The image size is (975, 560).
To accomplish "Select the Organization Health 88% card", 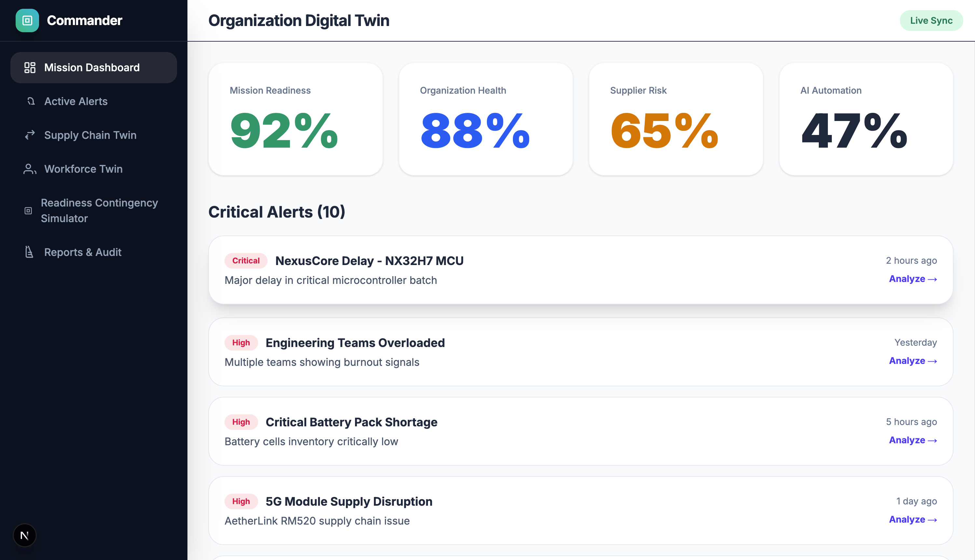I will tap(486, 119).
